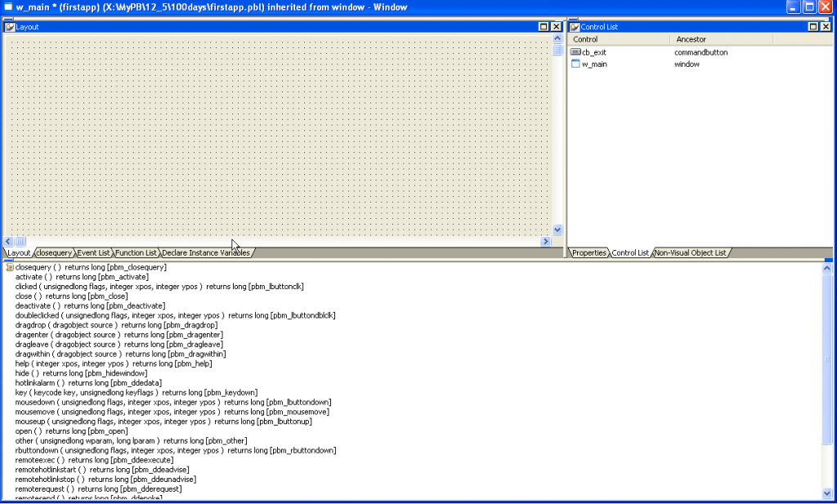
Task: Click the event list scrollbar down arrow
Action: (827, 493)
